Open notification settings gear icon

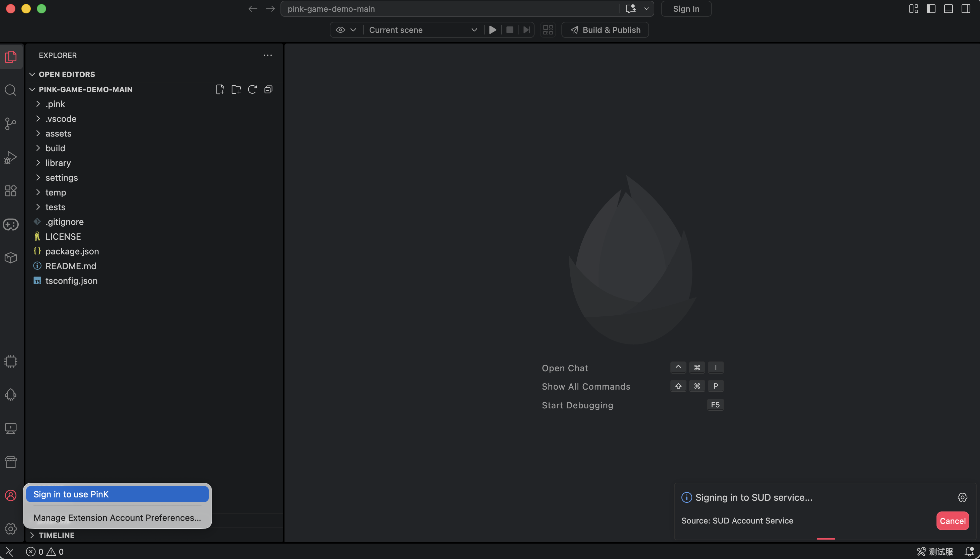pos(962,497)
